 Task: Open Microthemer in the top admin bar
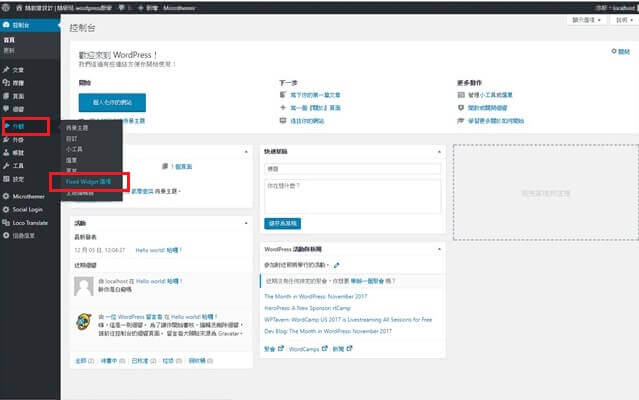(x=179, y=8)
